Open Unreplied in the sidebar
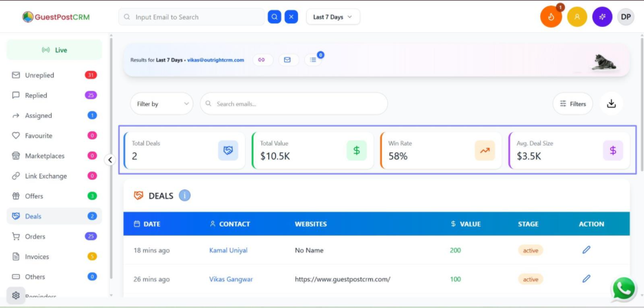The width and height of the screenshot is (644, 308). tap(39, 75)
